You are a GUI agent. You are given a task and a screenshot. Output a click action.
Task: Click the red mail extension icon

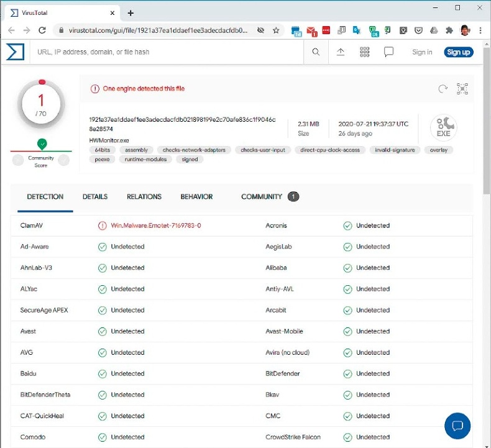(311, 31)
